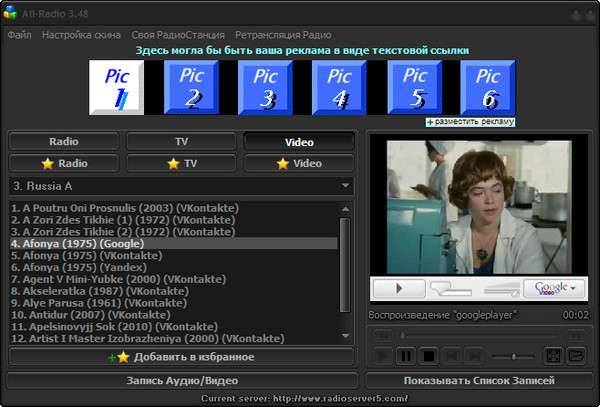Click the Pic 6 banner icon

(x=487, y=86)
